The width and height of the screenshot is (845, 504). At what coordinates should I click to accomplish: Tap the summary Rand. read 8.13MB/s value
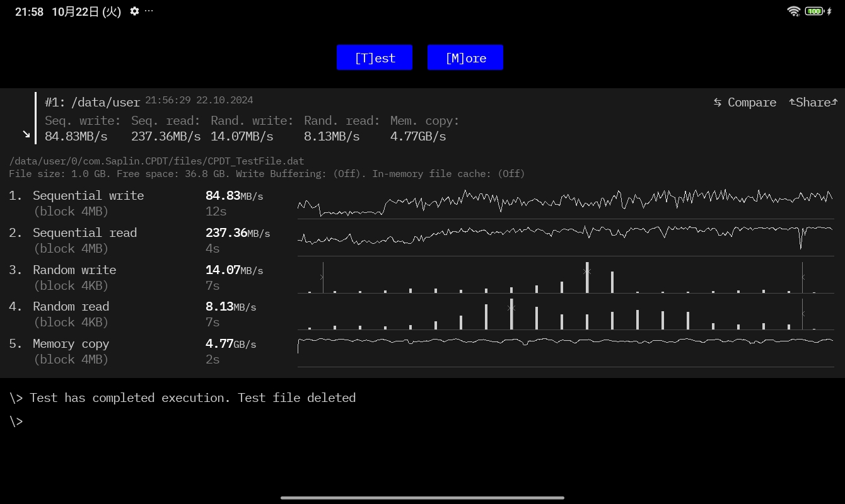pos(332,136)
